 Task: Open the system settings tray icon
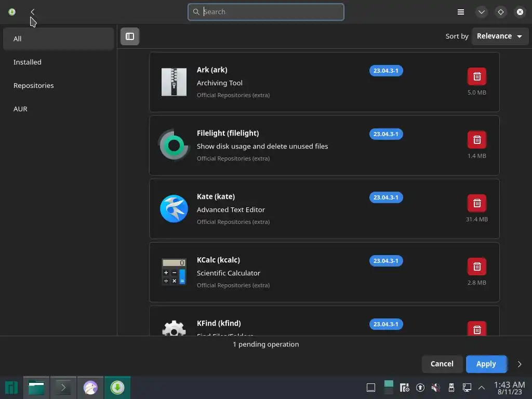[404, 388]
